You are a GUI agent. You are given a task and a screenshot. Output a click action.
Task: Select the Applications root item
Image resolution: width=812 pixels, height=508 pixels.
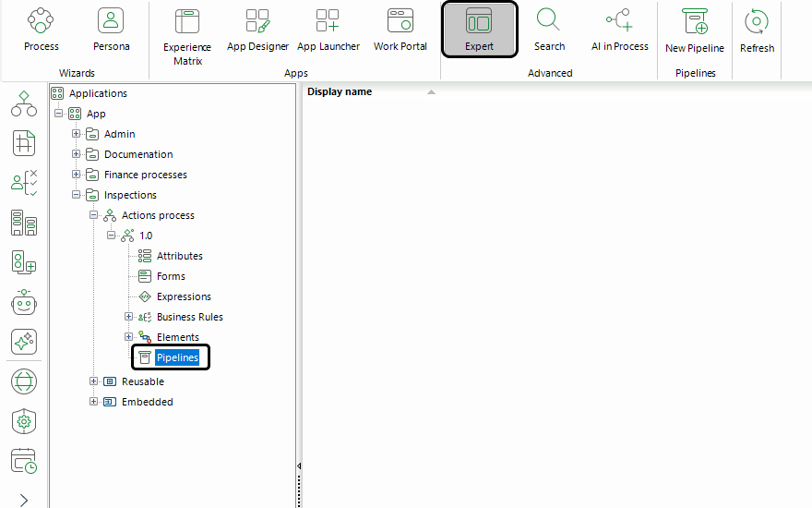(98, 93)
